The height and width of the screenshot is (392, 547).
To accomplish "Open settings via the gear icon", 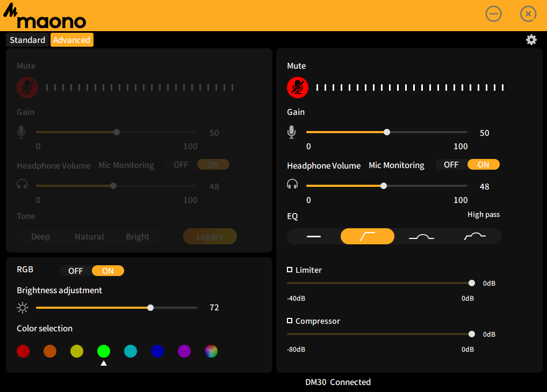I will [x=531, y=40].
